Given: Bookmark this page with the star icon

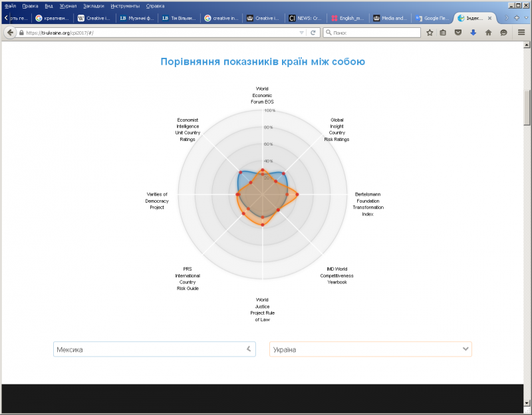Looking at the screenshot, I should click(x=430, y=32).
